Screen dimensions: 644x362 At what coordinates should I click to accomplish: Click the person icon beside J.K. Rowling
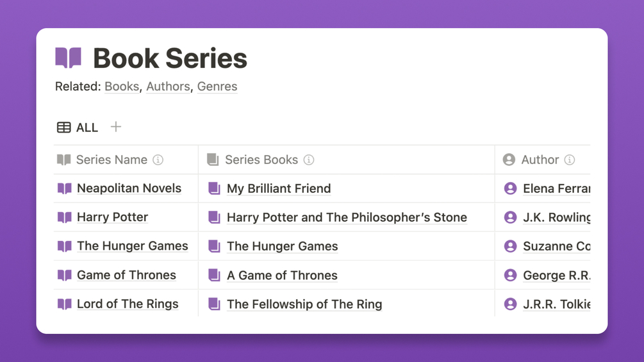(x=510, y=217)
